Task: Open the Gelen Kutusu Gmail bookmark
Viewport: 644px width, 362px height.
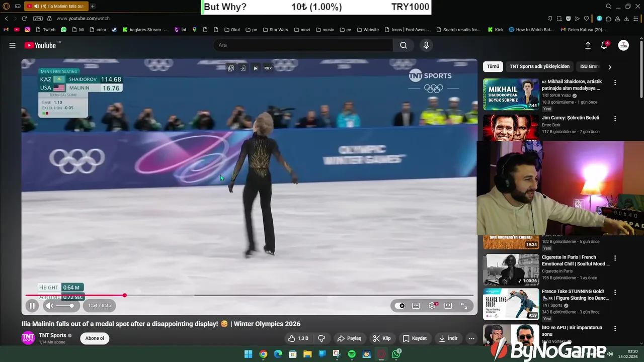Action: [x=582, y=30]
